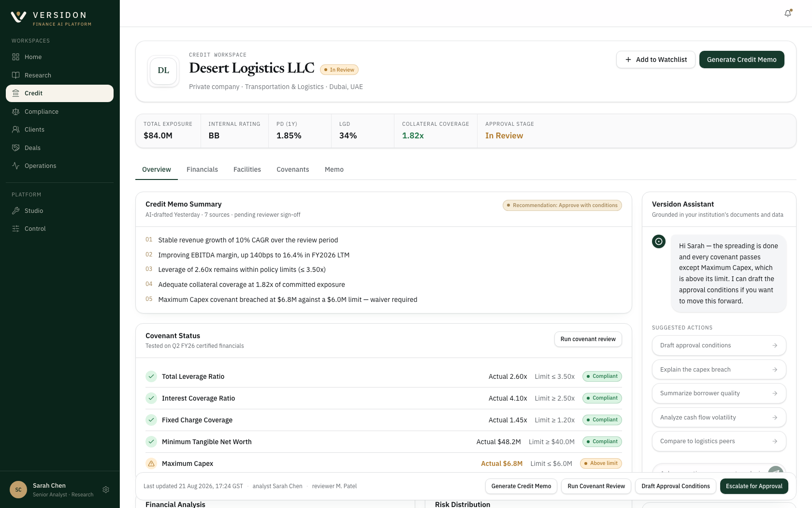The image size is (812, 508).
Task: Click Add to Watchlist button
Action: [x=656, y=60]
